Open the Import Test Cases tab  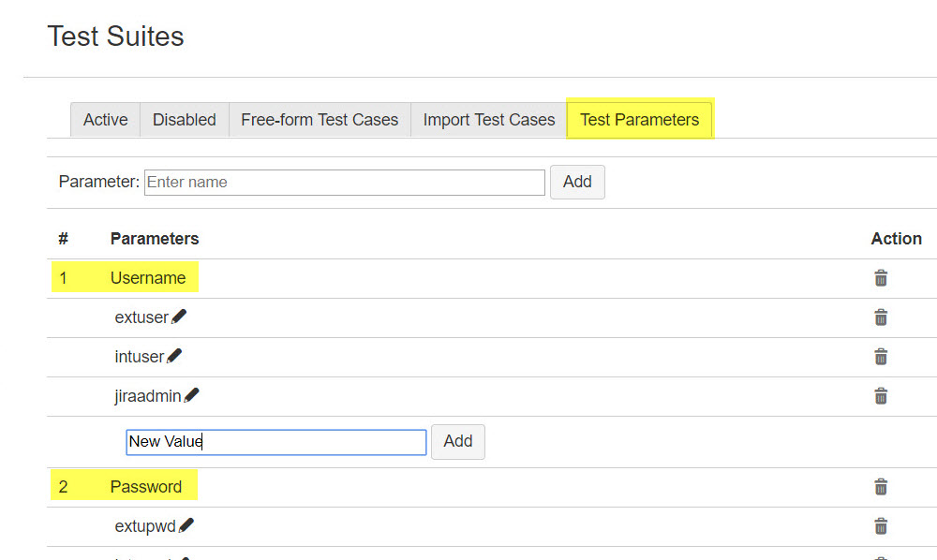point(488,120)
